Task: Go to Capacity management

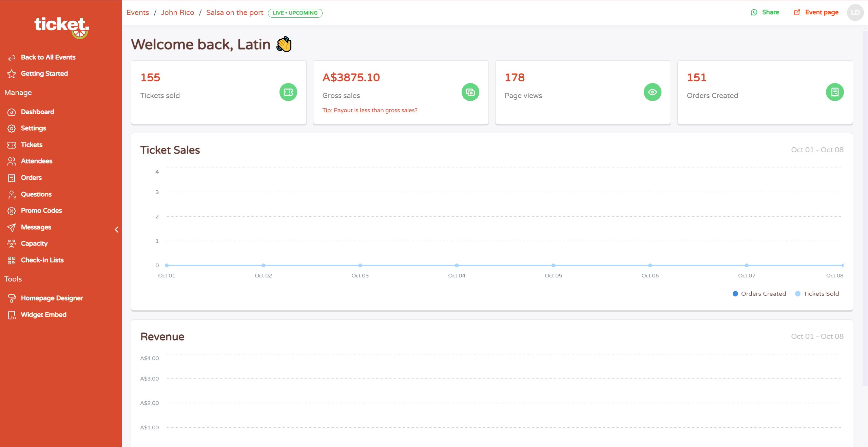Action: pyautogui.click(x=34, y=244)
